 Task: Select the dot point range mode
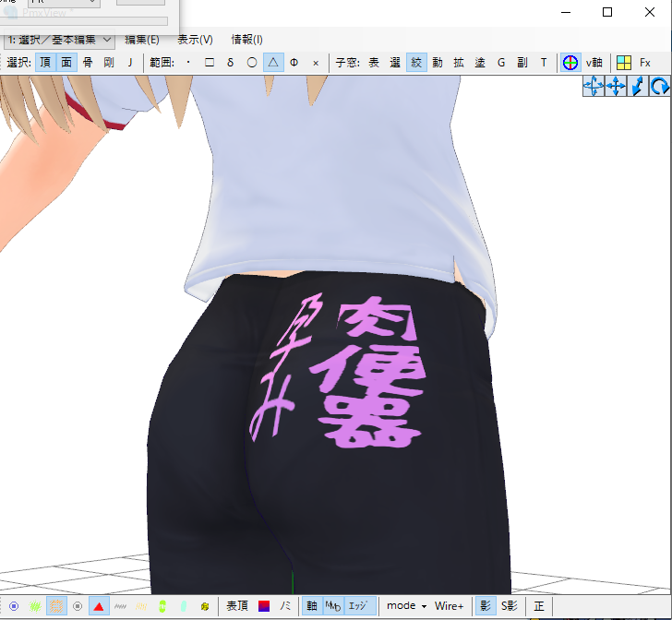click(188, 63)
